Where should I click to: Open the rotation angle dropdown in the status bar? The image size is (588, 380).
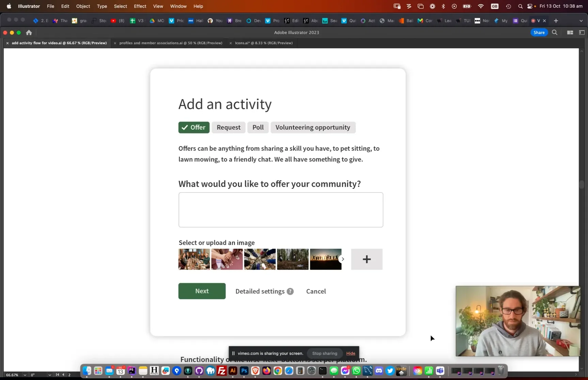(x=50, y=375)
